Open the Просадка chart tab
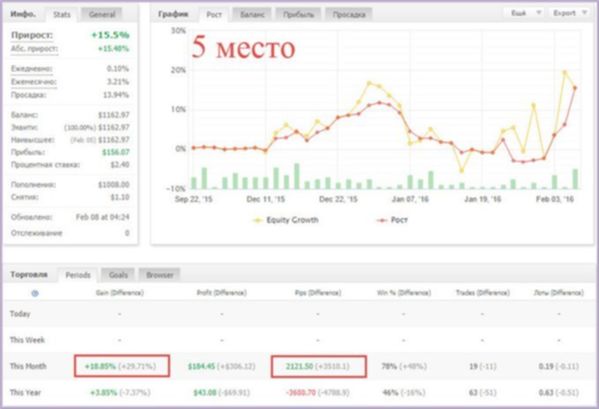The image size is (599, 409). (x=349, y=15)
